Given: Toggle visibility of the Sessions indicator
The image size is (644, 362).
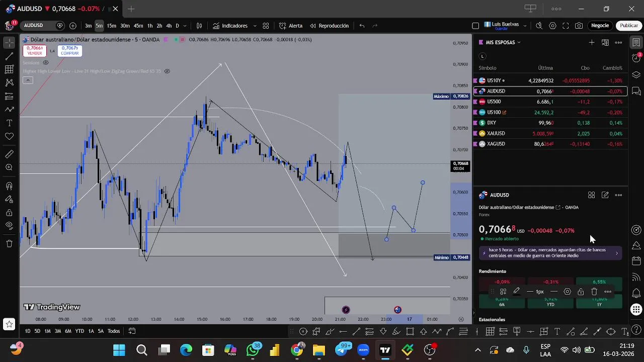Looking at the screenshot, I should (46, 63).
